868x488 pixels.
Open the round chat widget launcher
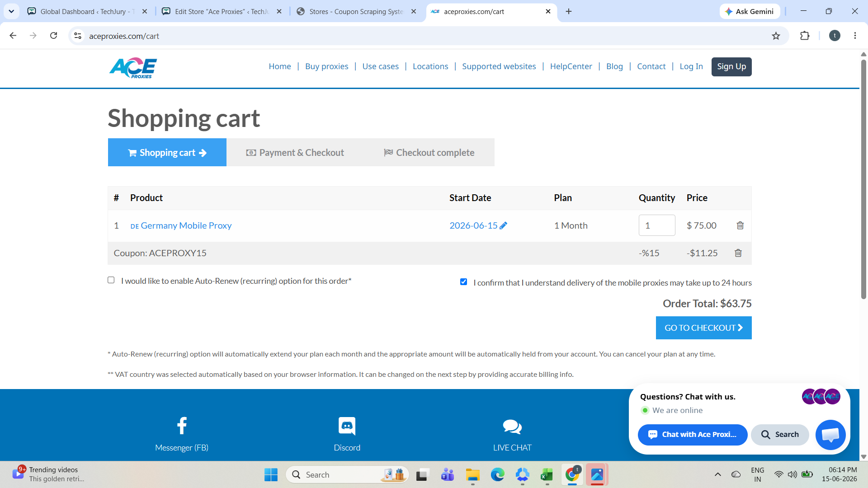click(830, 435)
